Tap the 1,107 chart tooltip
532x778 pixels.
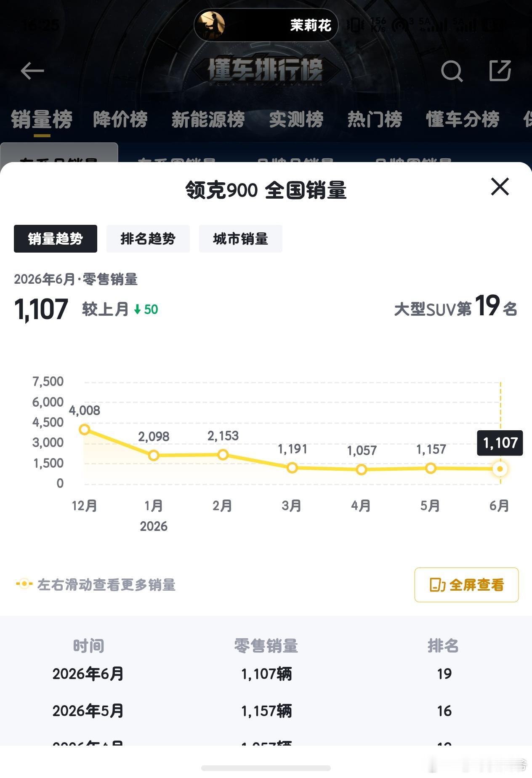[x=500, y=443]
